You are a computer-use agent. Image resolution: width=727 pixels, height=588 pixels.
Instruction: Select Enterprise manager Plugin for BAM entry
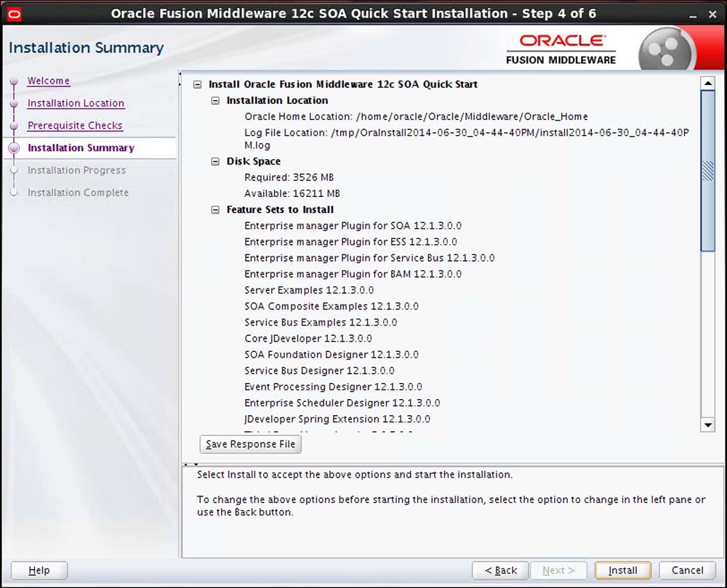coord(353,274)
